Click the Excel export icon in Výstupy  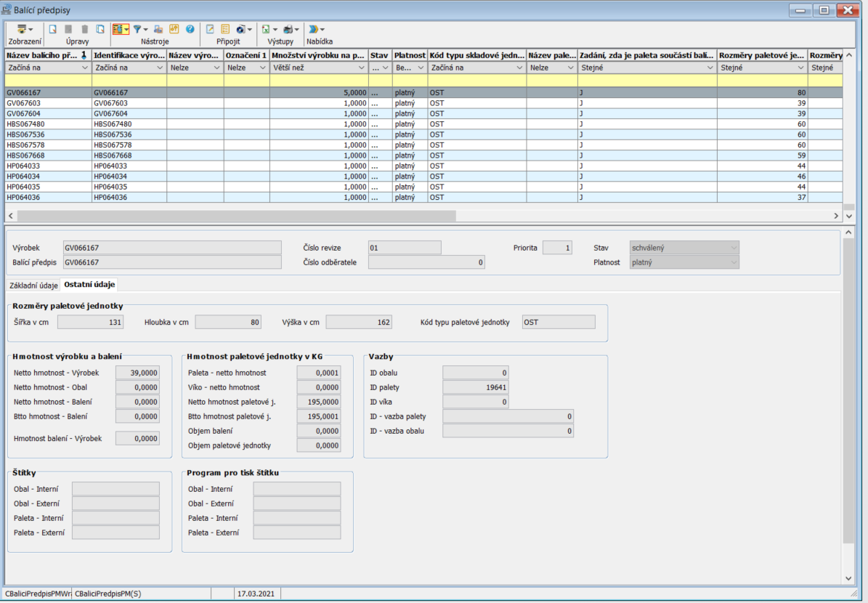pos(267,29)
